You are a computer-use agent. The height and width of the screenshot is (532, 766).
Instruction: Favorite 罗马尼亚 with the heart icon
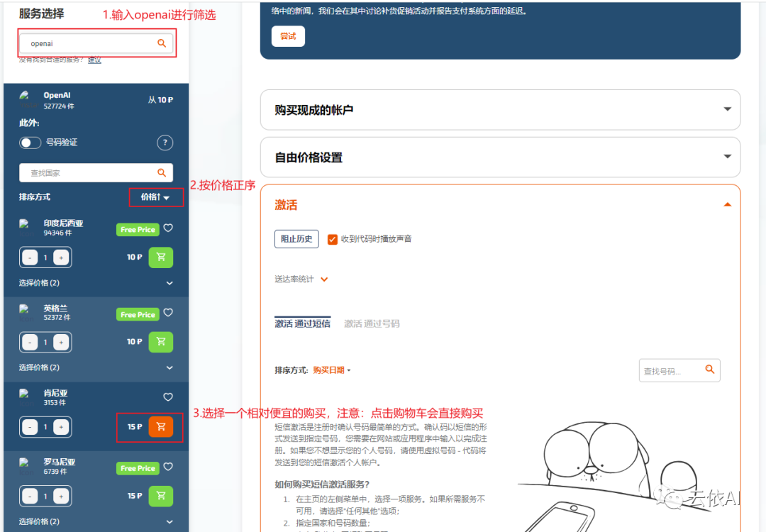168,467
